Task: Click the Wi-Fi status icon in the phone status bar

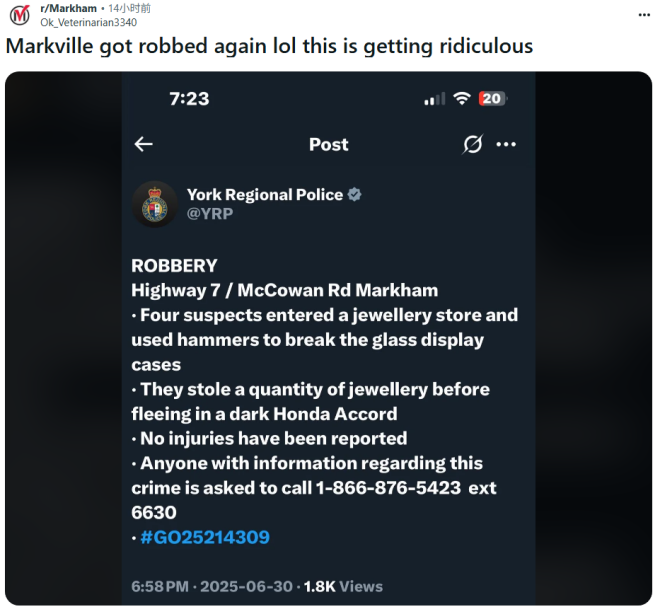Action: (x=462, y=98)
